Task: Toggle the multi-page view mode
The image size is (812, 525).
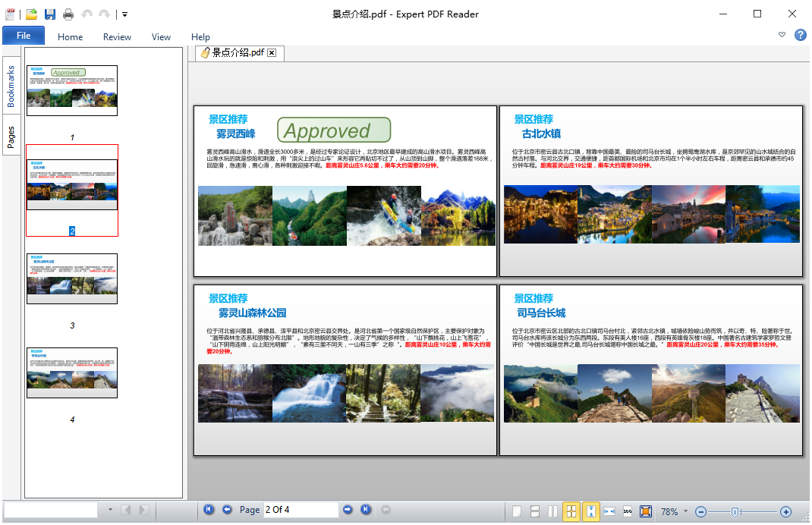Action: 571,511
